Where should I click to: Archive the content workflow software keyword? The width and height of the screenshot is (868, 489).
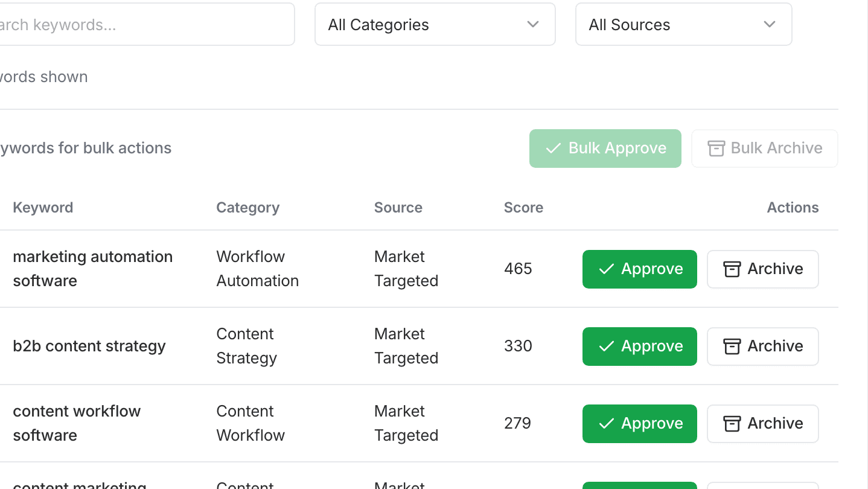(762, 424)
